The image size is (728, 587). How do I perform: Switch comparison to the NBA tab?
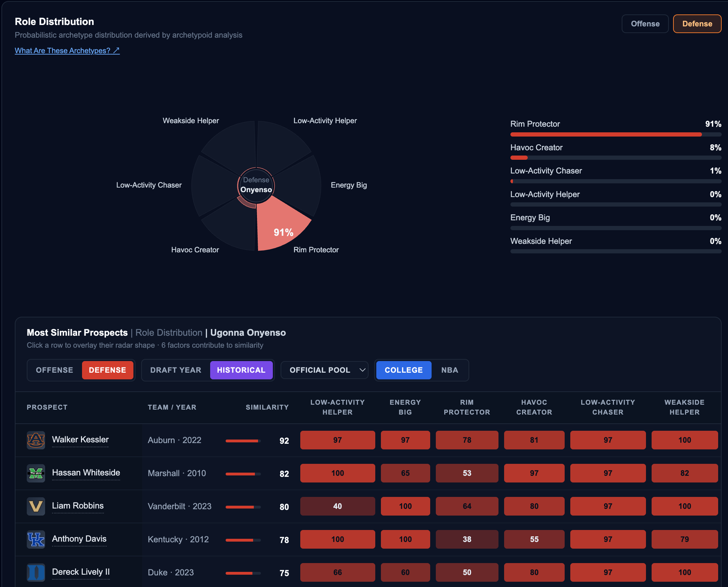450,370
